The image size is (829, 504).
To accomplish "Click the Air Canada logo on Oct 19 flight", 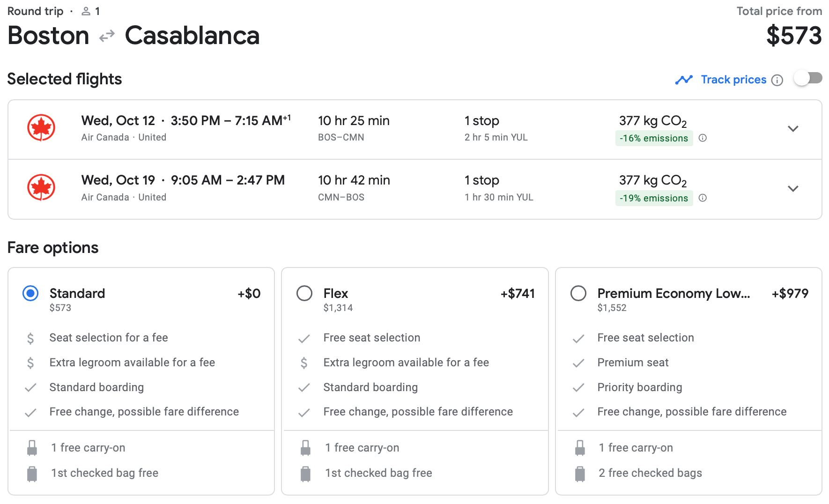I will tap(41, 187).
